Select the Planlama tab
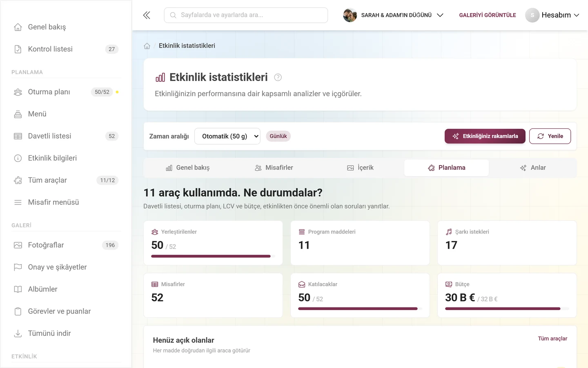Screen dimensions: 588x368 point(446,168)
